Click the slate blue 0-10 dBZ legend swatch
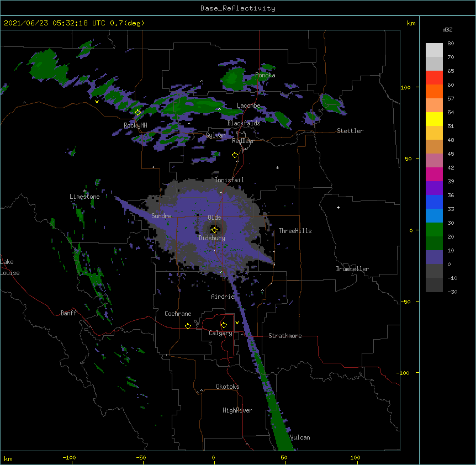This screenshot has width=476, height=465. pos(434,257)
